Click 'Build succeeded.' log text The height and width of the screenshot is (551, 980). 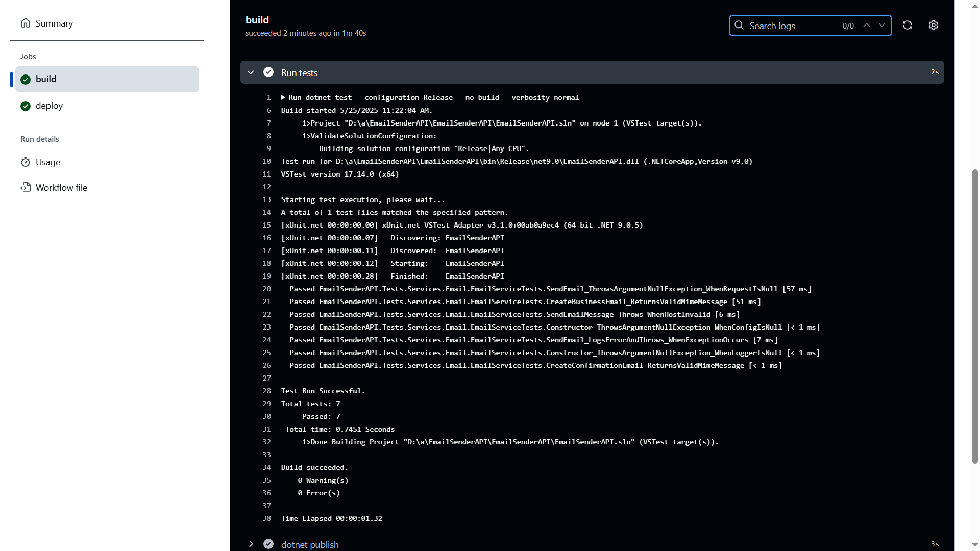[314, 467]
